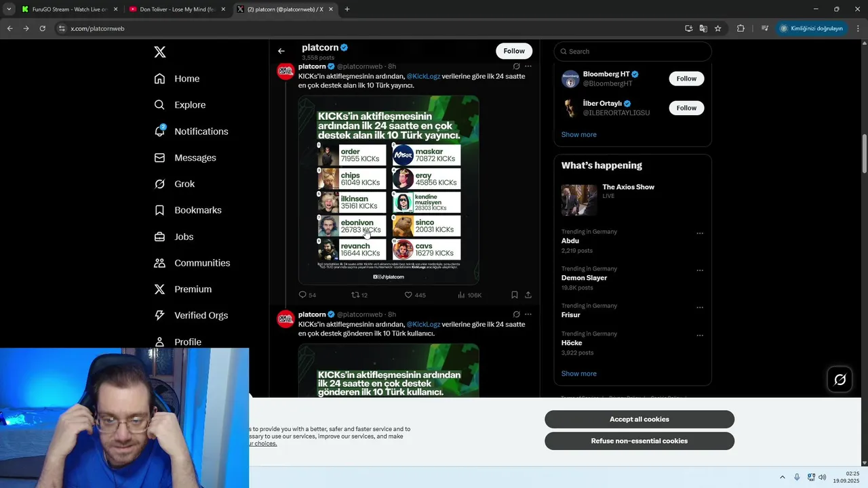This screenshot has width=868, height=488.
Task: Show hidden tray icons chevron
Action: tap(782, 477)
